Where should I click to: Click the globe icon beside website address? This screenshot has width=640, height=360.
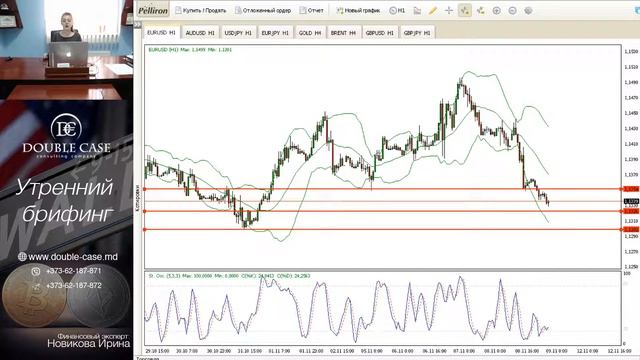(x=22, y=257)
